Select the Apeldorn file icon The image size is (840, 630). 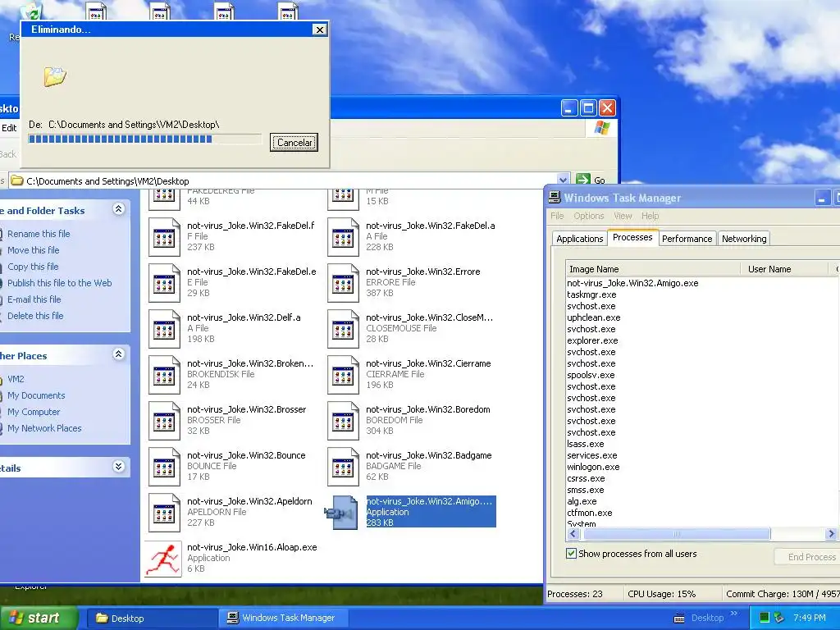tap(164, 514)
